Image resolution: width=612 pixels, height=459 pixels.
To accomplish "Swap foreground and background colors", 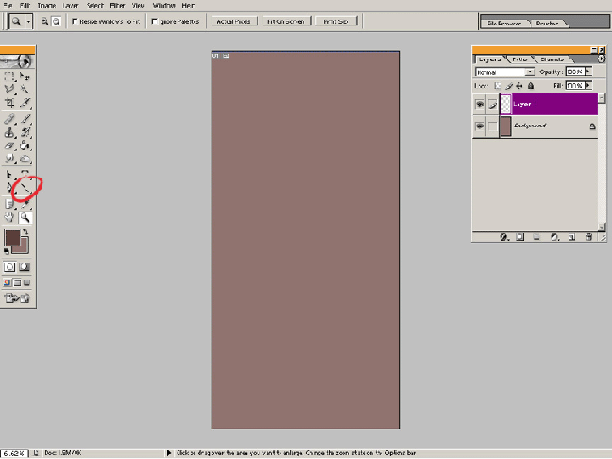I will coord(26,232).
